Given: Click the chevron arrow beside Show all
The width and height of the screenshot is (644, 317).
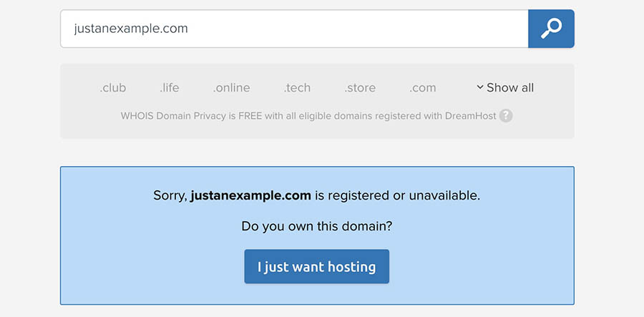Looking at the screenshot, I should point(480,88).
